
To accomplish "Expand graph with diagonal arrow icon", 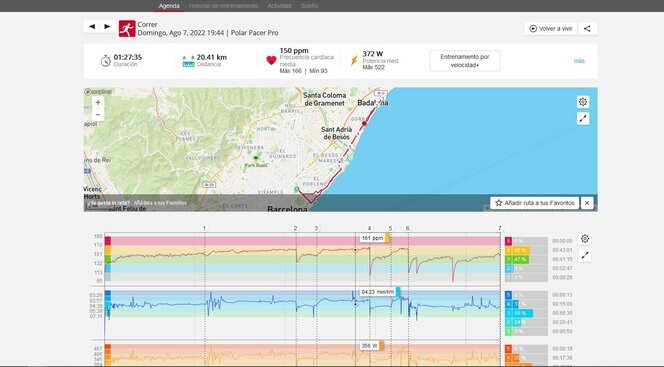I will pyautogui.click(x=585, y=255).
